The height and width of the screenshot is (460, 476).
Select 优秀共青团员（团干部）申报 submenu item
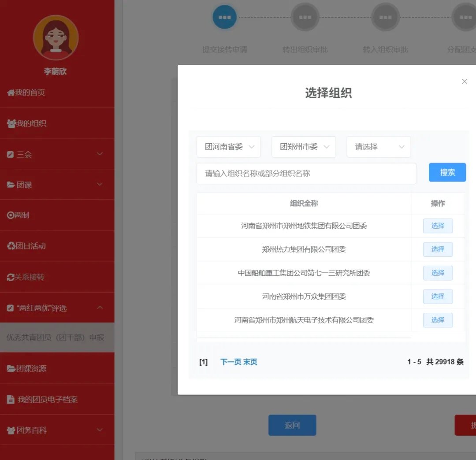[56, 338]
